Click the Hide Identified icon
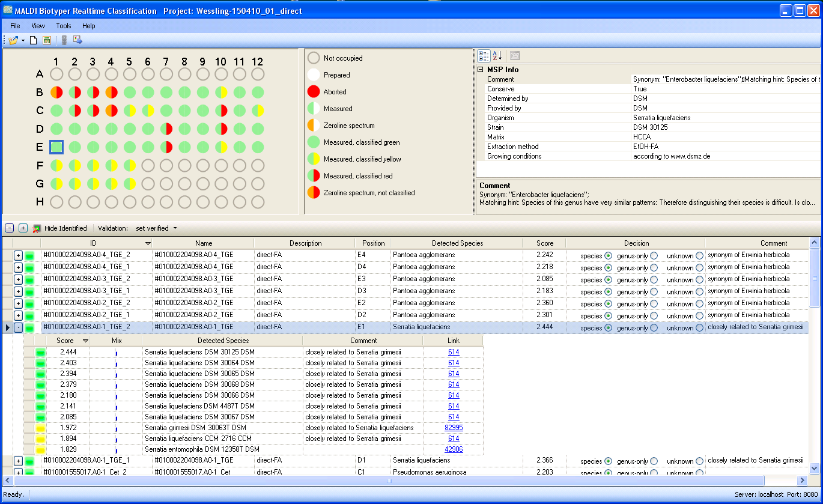The image size is (823, 504). coord(37,228)
